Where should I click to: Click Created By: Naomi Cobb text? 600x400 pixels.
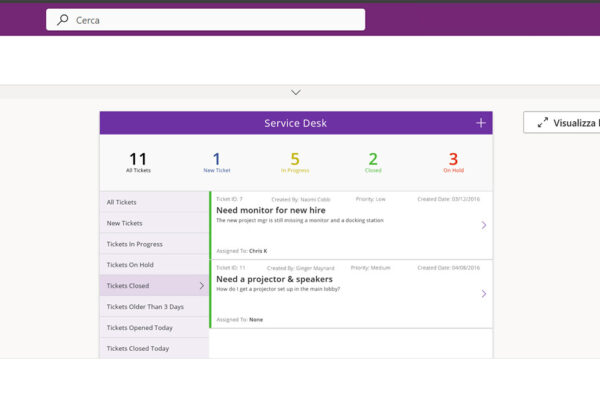301,199
